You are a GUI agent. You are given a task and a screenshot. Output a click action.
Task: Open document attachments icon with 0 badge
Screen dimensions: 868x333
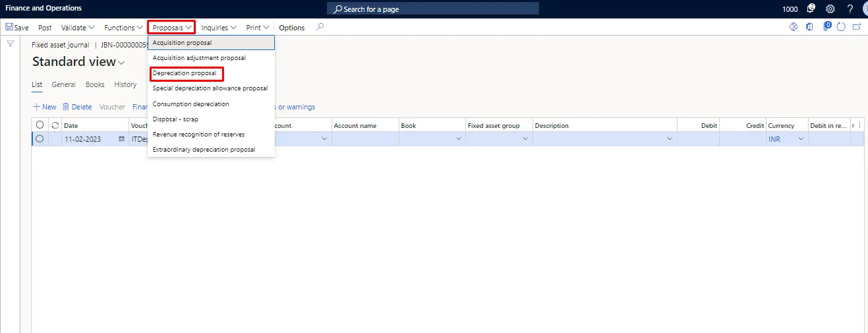(x=826, y=27)
